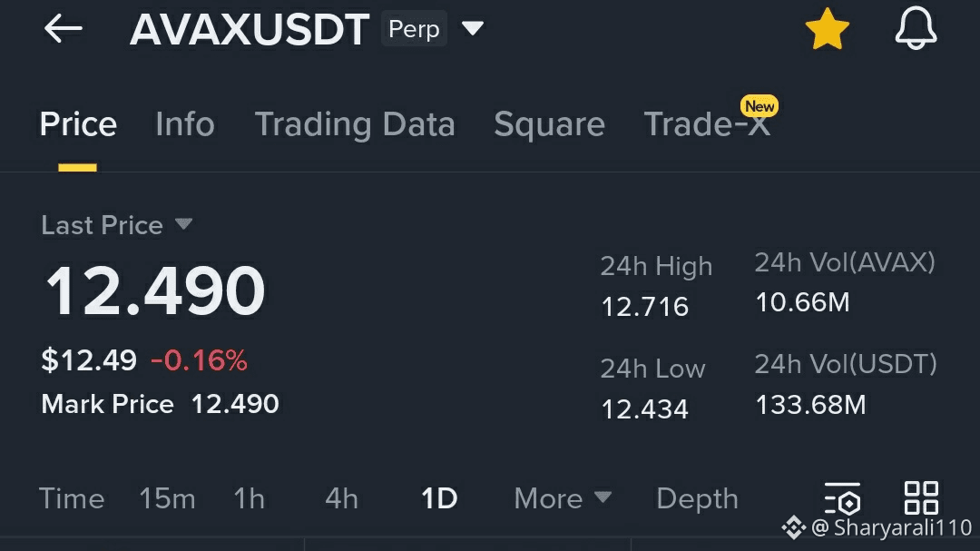Screen dimensions: 980x551
Task: Open the Trading Data tab
Action: [x=354, y=124]
